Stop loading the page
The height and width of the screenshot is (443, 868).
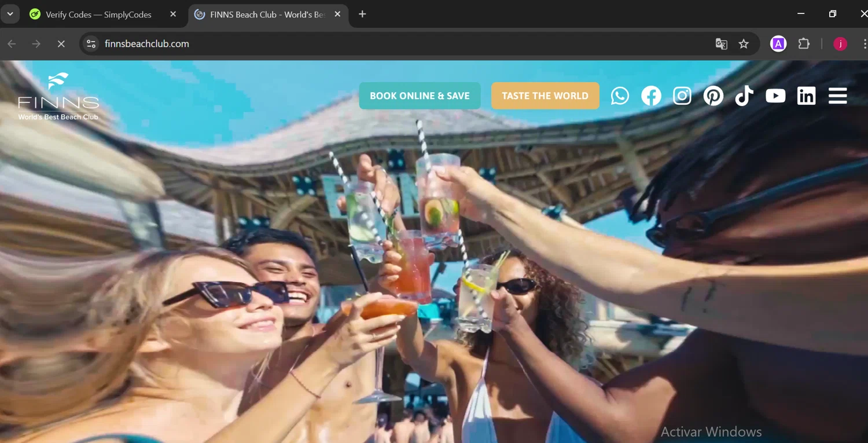pos(61,44)
